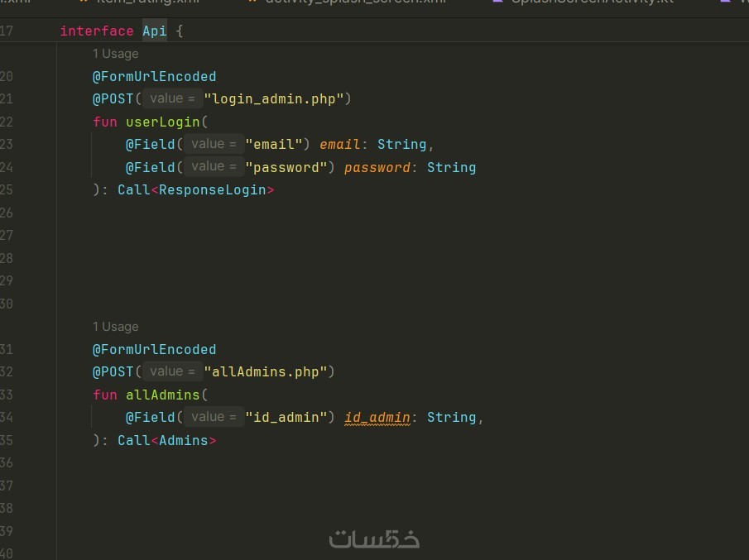
Task: Open the 1 Usage hint above userLogin
Action: [x=116, y=54]
